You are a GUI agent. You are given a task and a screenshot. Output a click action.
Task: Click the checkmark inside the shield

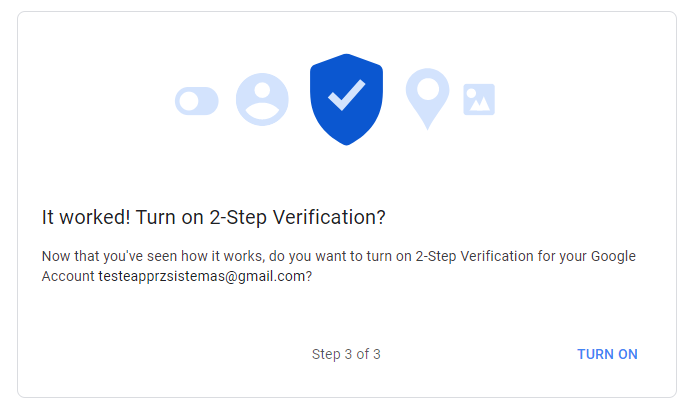(347, 95)
